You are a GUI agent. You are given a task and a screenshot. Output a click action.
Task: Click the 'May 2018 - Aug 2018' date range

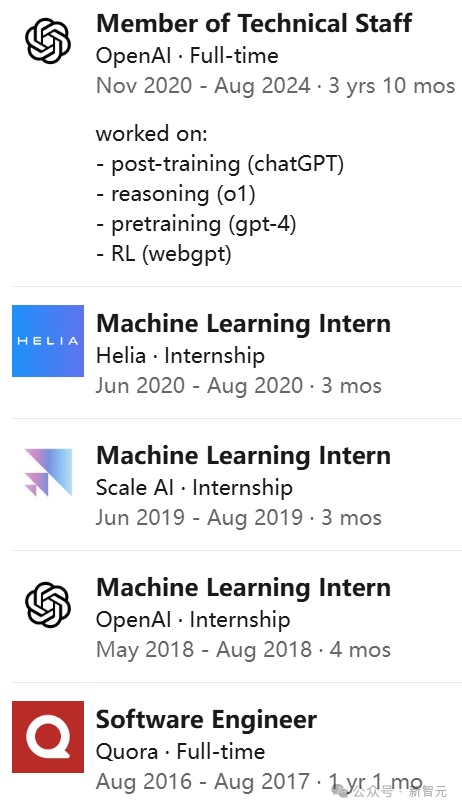click(204, 650)
